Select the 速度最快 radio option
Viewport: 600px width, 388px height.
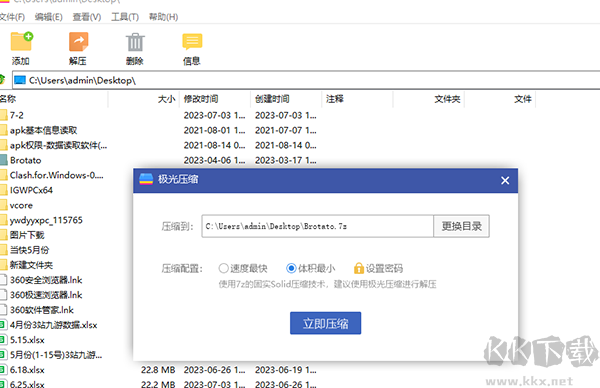point(223,268)
